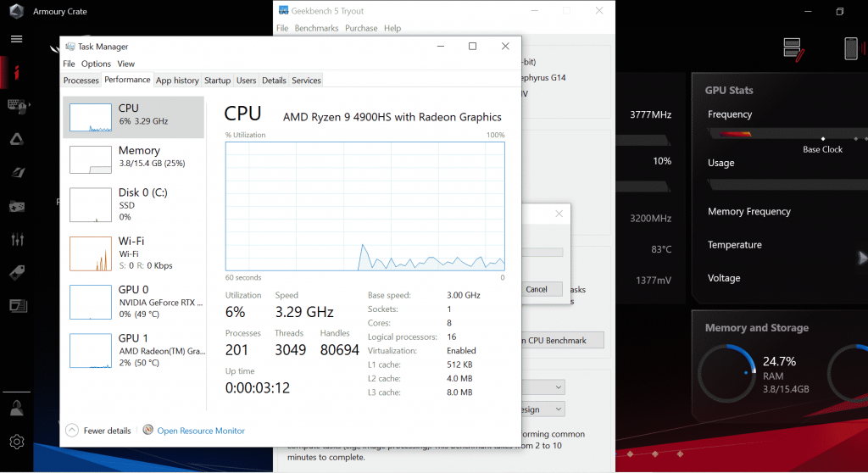
Task: Open the Aura triangle icon in sidebar
Action: click(x=17, y=139)
